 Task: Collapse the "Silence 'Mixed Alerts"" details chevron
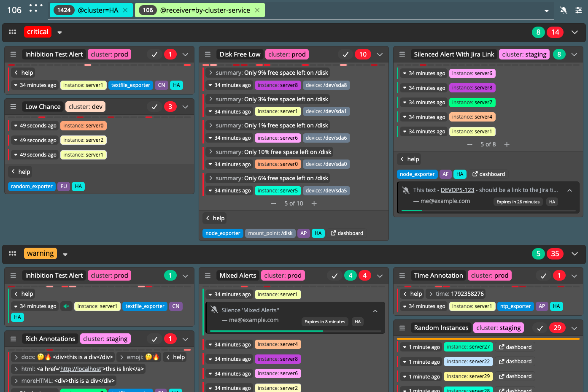(x=375, y=311)
